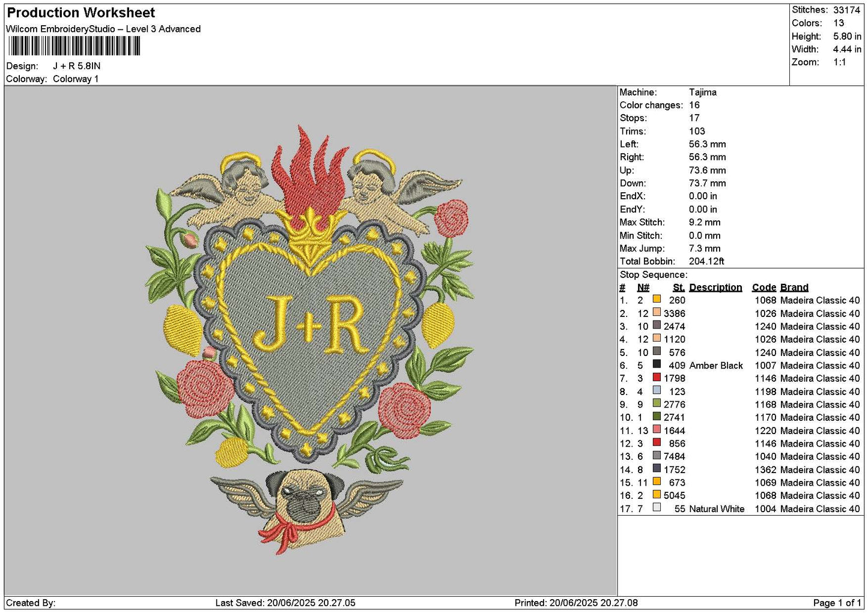868x613 pixels.
Task: Click the 'N#' column header
Action: (643, 288)
